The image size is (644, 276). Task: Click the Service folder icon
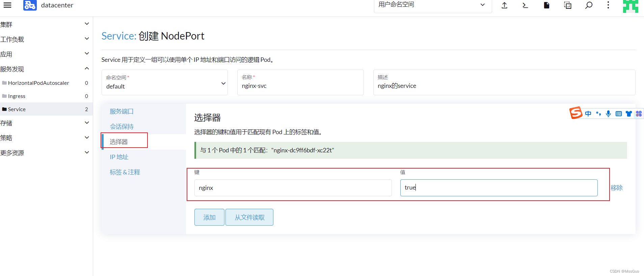pos(4,109)
